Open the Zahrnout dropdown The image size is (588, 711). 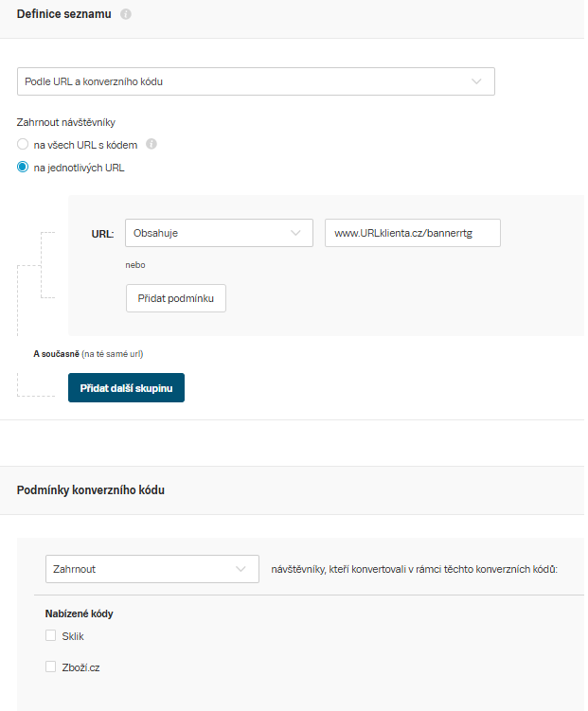tap(152, 569)
